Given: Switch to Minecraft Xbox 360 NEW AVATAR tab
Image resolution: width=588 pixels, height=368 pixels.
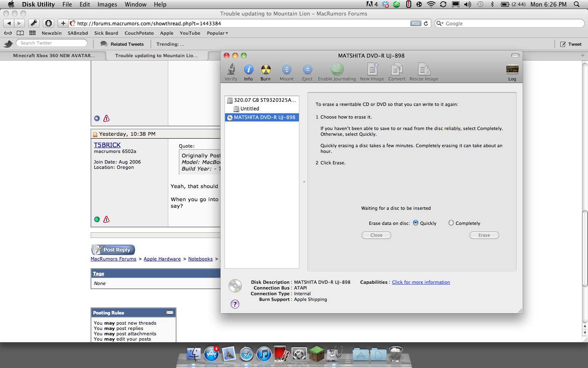Looking at the screenshot, I should (53, 56).
